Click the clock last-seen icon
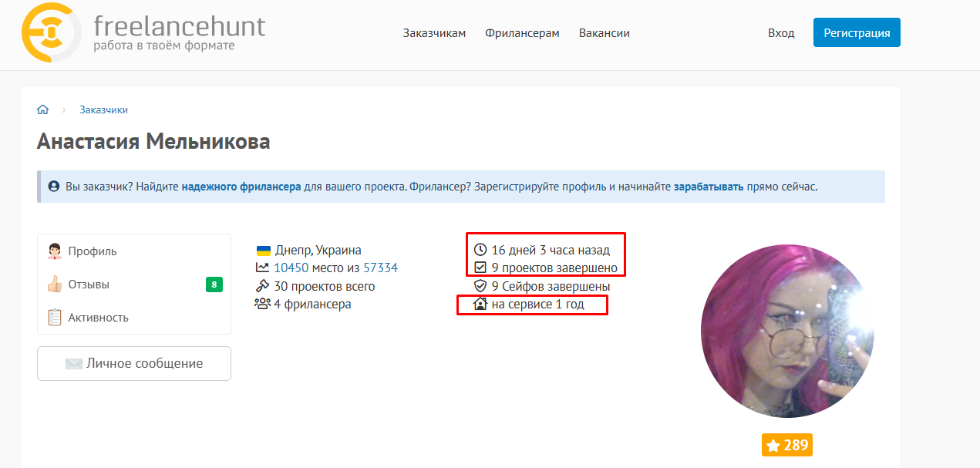 (x=480, y=250)
